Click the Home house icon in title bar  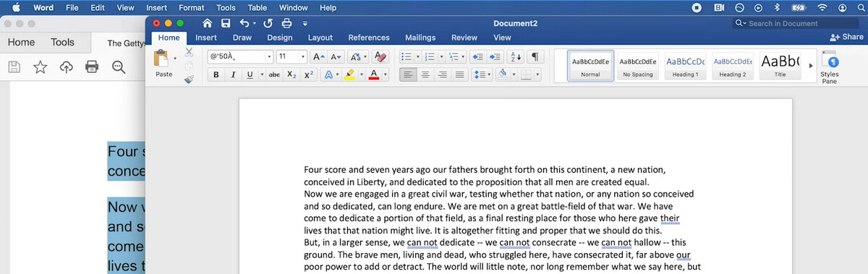208,24
